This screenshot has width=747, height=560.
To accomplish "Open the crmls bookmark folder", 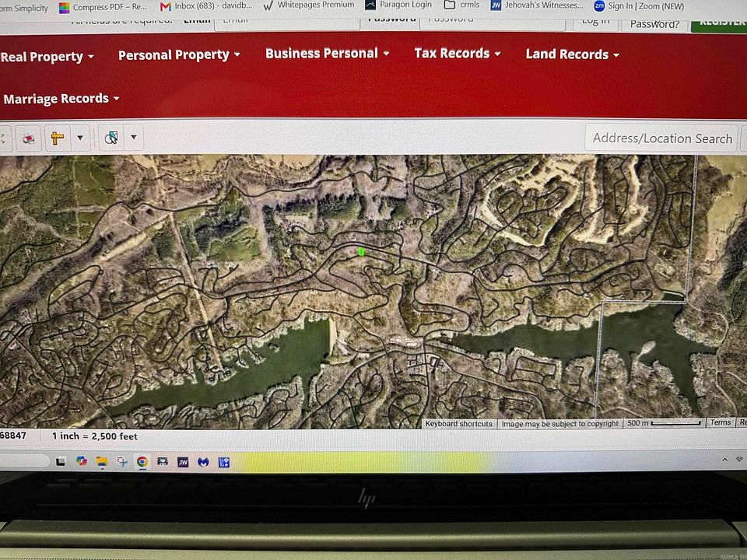I will coord(461,5).
